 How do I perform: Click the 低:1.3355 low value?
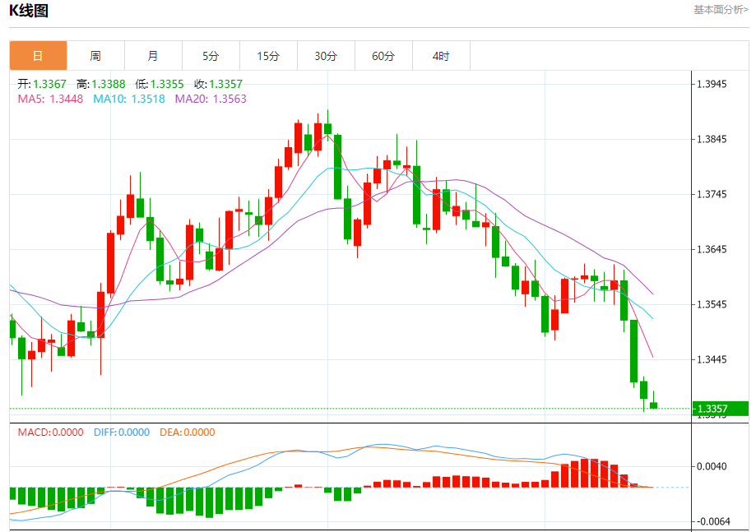coord(160,84)
